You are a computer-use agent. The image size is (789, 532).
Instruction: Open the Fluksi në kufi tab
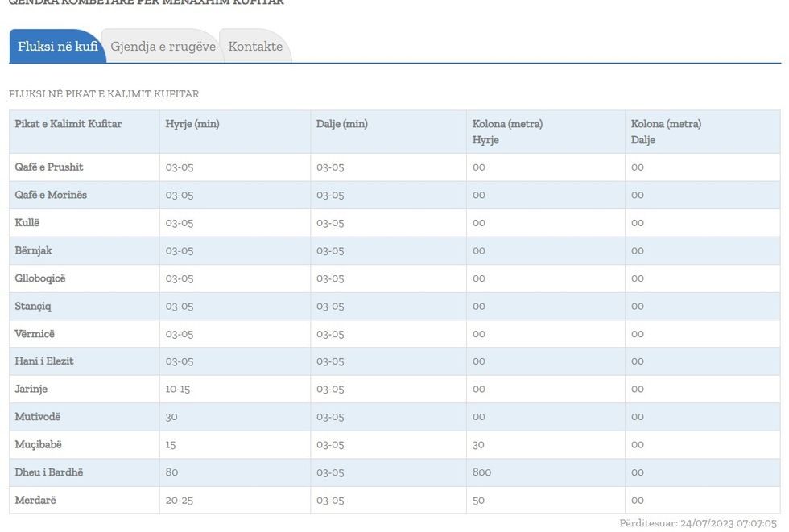coord(57,47)
